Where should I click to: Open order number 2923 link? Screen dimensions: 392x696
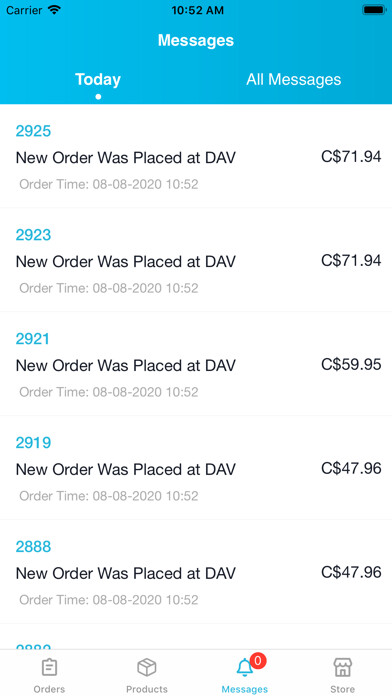point(33,235)
